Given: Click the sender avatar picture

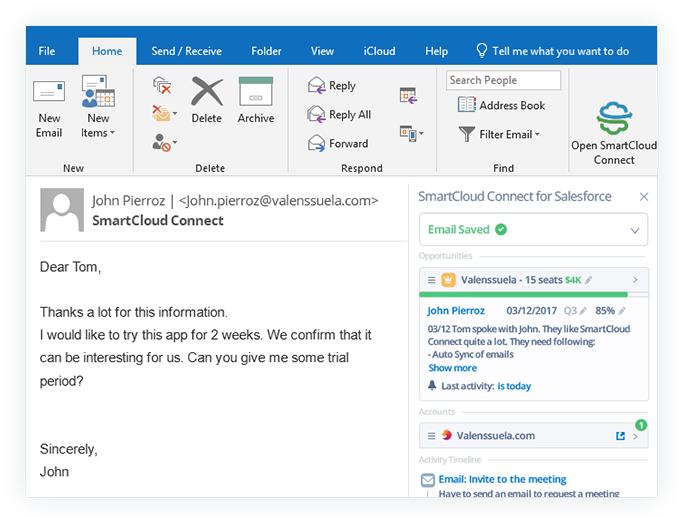Looking at the screenshot, I should [x=62, y=210].
